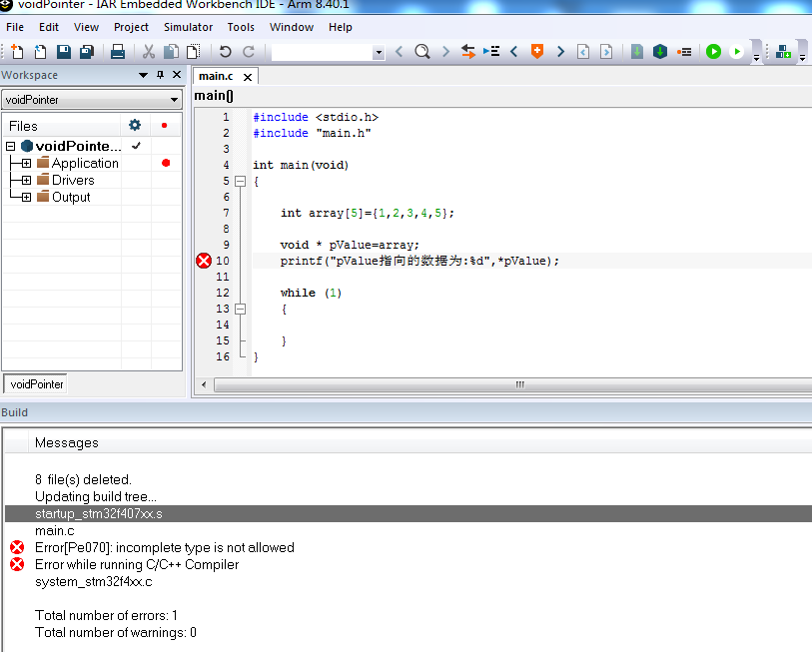This screenshot has width=812, height=652.
Task: Open the voidPointer configuration combo box
Action: pyautogui.click(x=92, y=100)
